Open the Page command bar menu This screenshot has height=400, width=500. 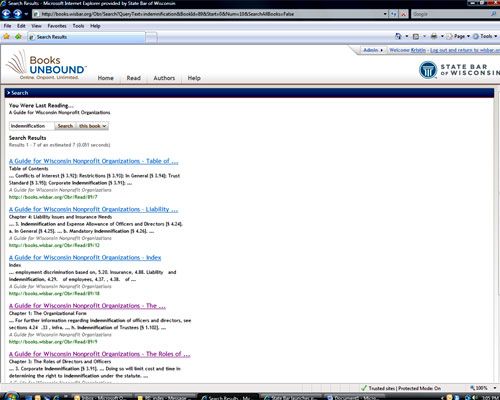point(458,36)
